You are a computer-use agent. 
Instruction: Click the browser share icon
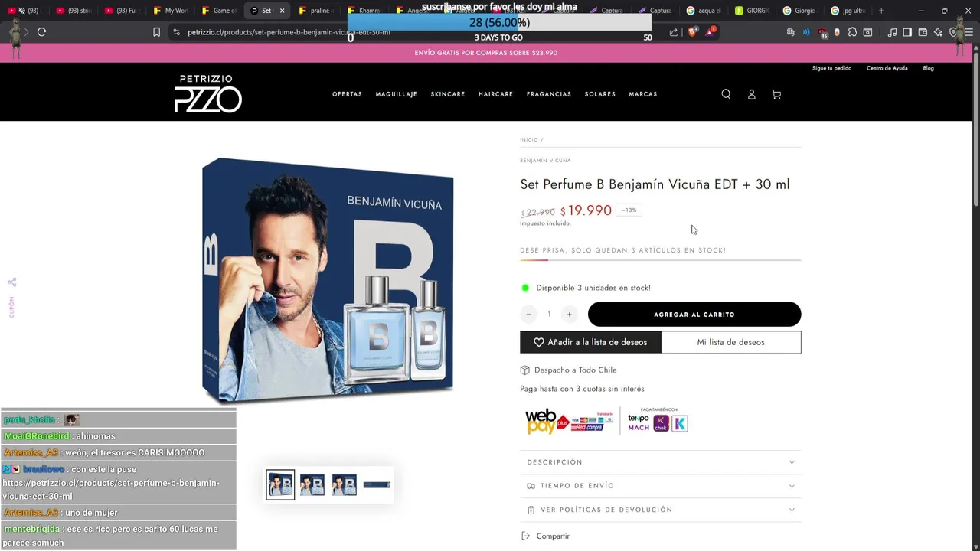coord(674,32)
